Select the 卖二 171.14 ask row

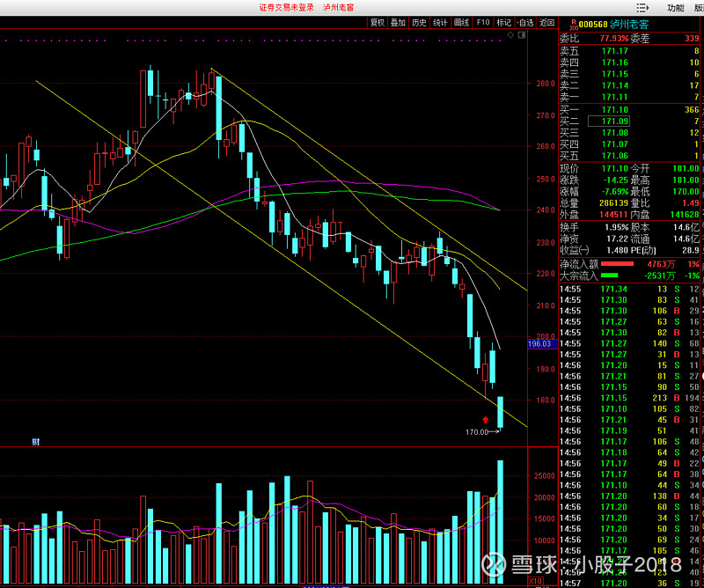pos(629,85)
